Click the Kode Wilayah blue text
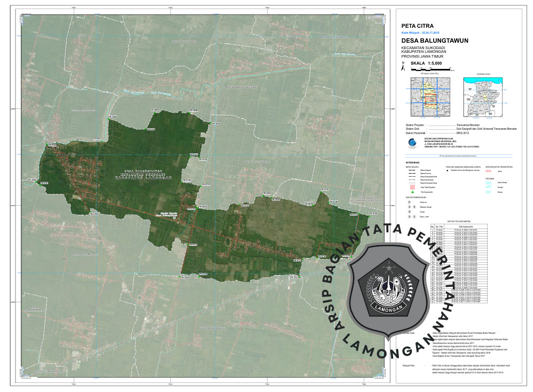The height and width of the screenshot is (392, 533). point(424,33)
